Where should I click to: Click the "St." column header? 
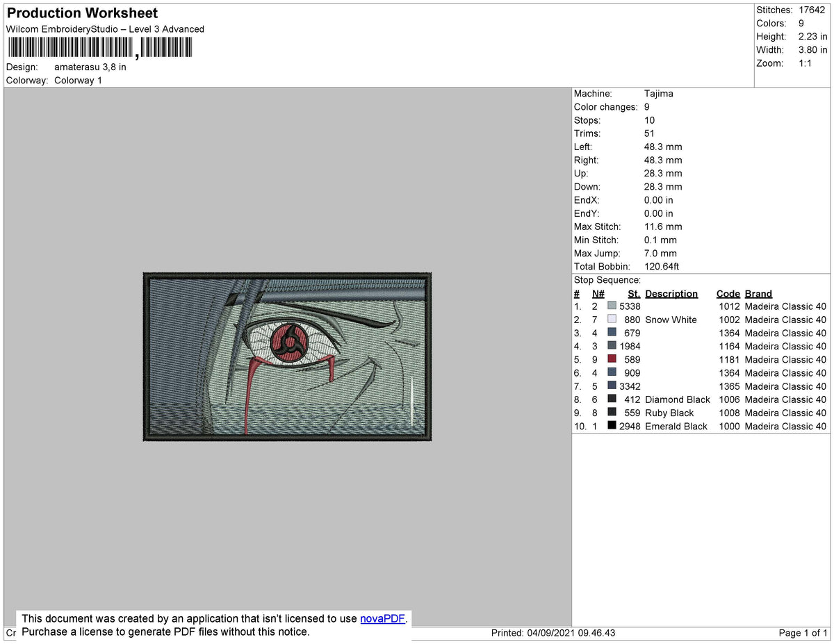pyautogui.click(x=634, y=294)
